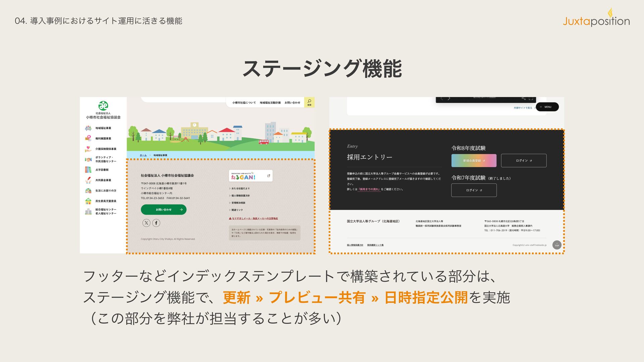Click the yellow 検索 search icon
This screenshot has height=362, width=644.
[x=309, y=102]
